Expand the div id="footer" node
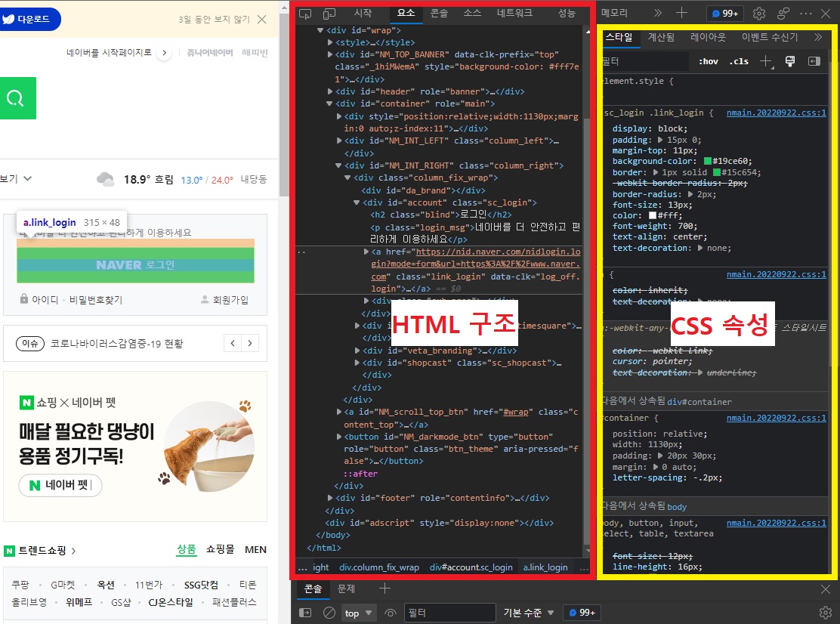 click(330, 498)
